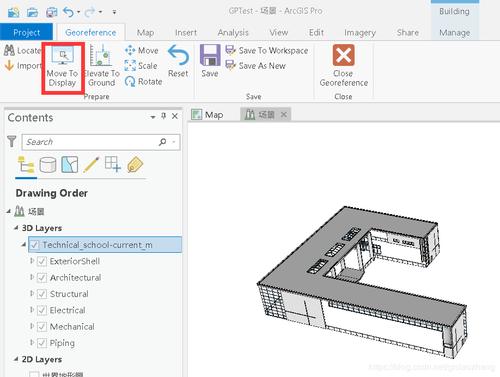
Task: Click Elevate To Ground tool
Action: (x=101, y=66)
